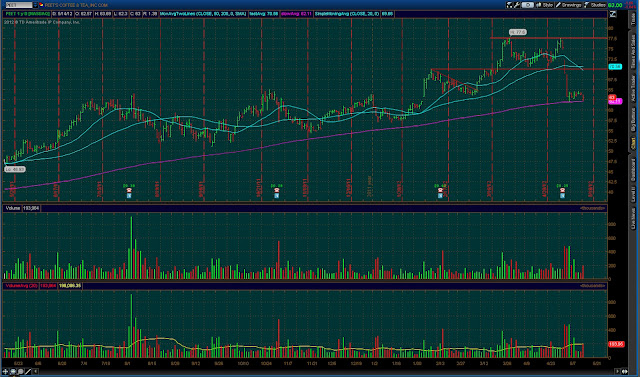The image size is (640, 377).
Task: Click the blue event marker near 10/24
Action: tap(277, 196)
